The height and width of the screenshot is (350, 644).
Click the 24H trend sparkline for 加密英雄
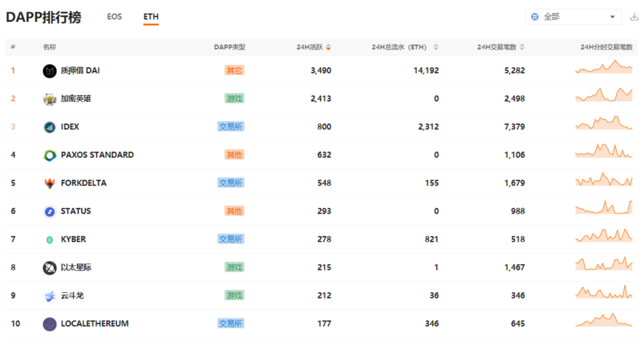coord(604,95)
